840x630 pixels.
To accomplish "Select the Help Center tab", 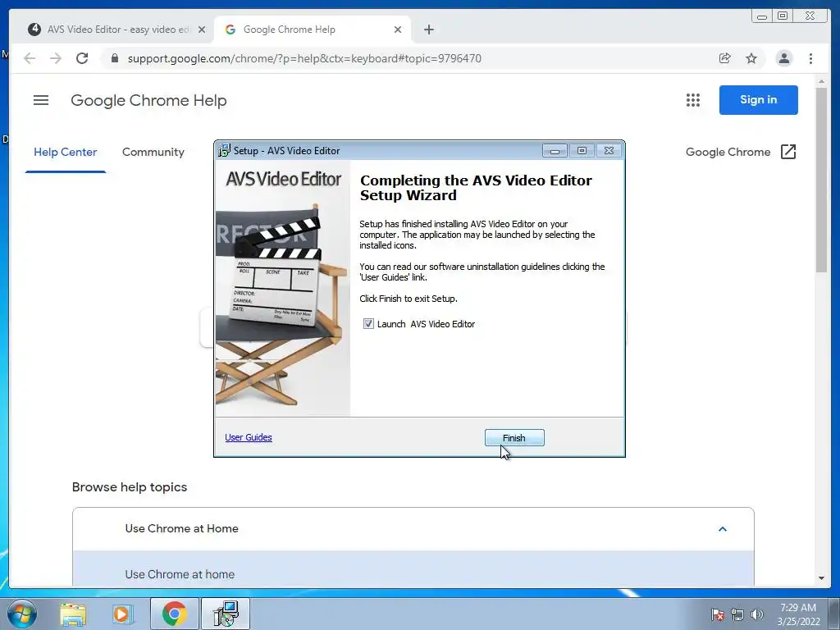I will coord(66,152).
